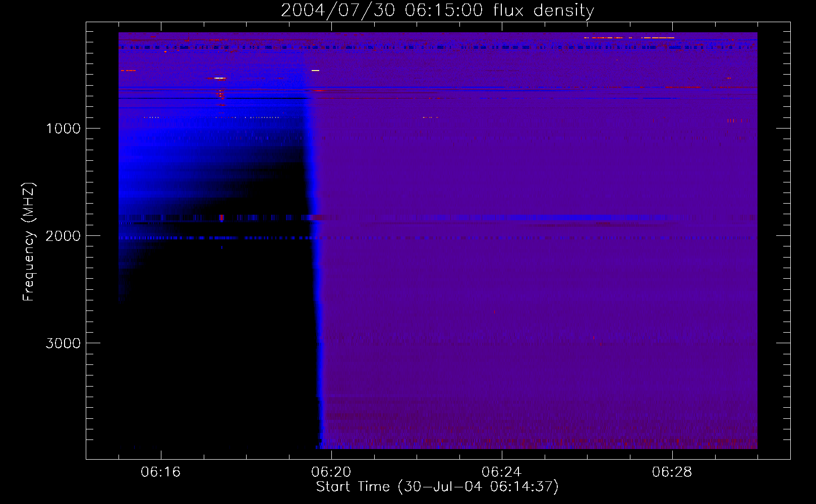Click the 'Frequency (MHZ)' axis label
The width and height of the screenshot is (816, 504).
point(29,241)
